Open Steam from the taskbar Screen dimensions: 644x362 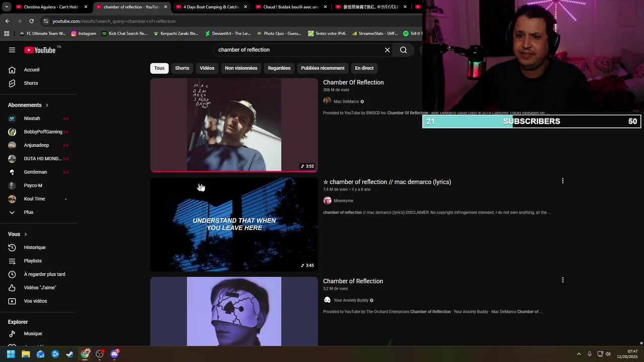(x=70, y=354)
